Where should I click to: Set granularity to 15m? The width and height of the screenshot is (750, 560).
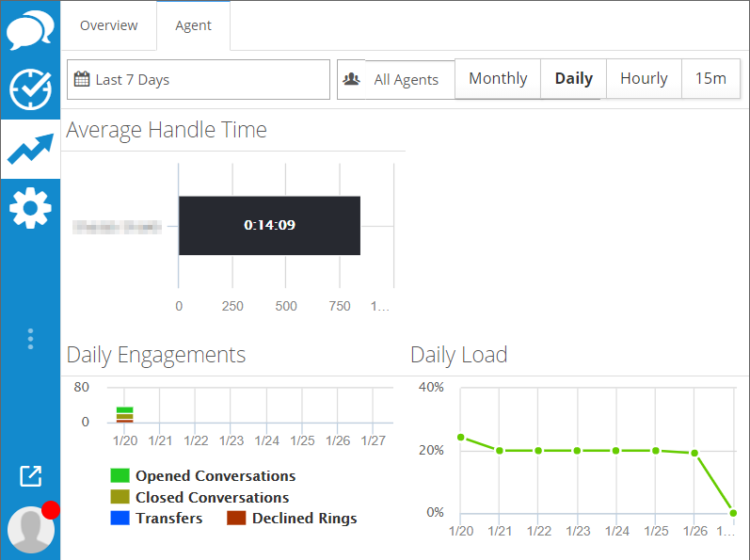pos(710,79)
